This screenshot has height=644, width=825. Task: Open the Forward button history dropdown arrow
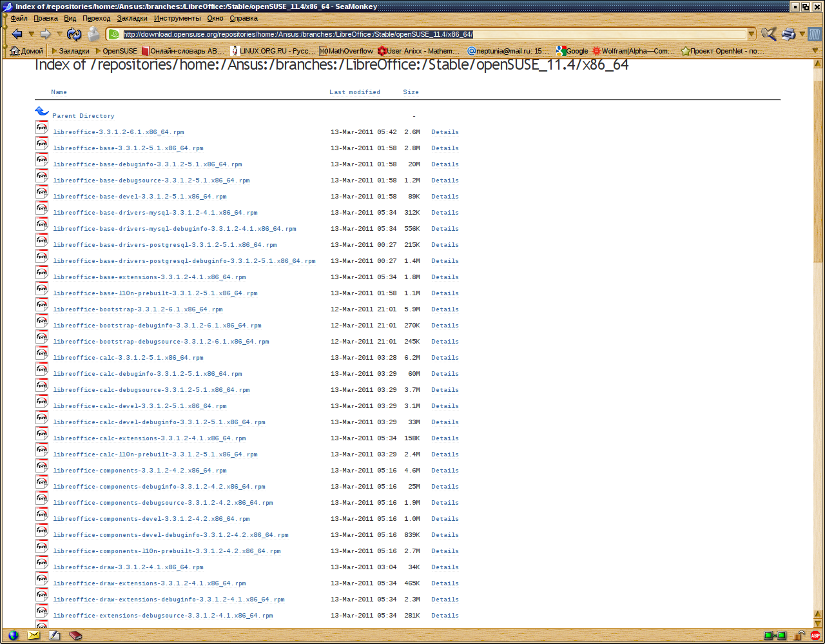59,34
